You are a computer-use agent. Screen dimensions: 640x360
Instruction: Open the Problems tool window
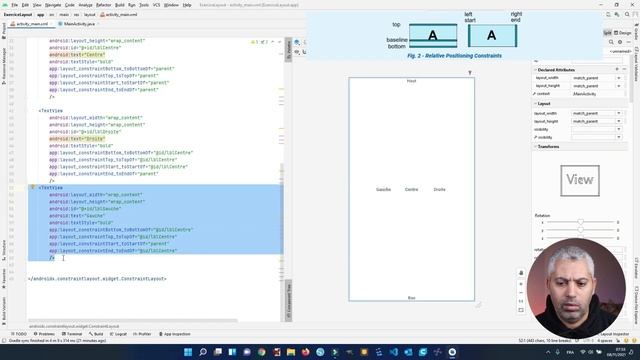(x=44, y=334)
